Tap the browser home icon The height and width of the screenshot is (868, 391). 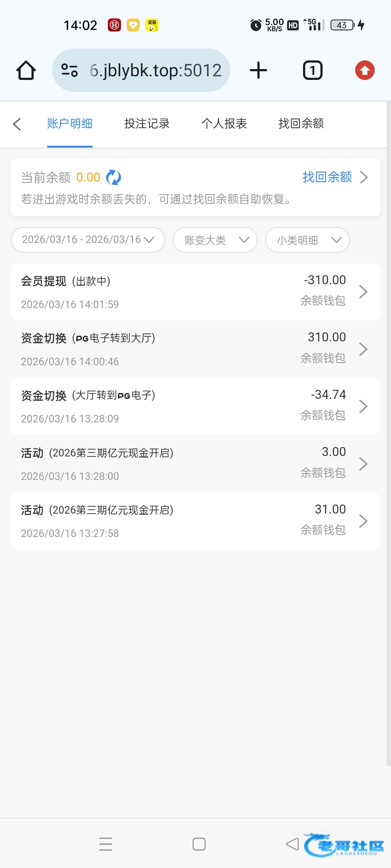point(26,70)
